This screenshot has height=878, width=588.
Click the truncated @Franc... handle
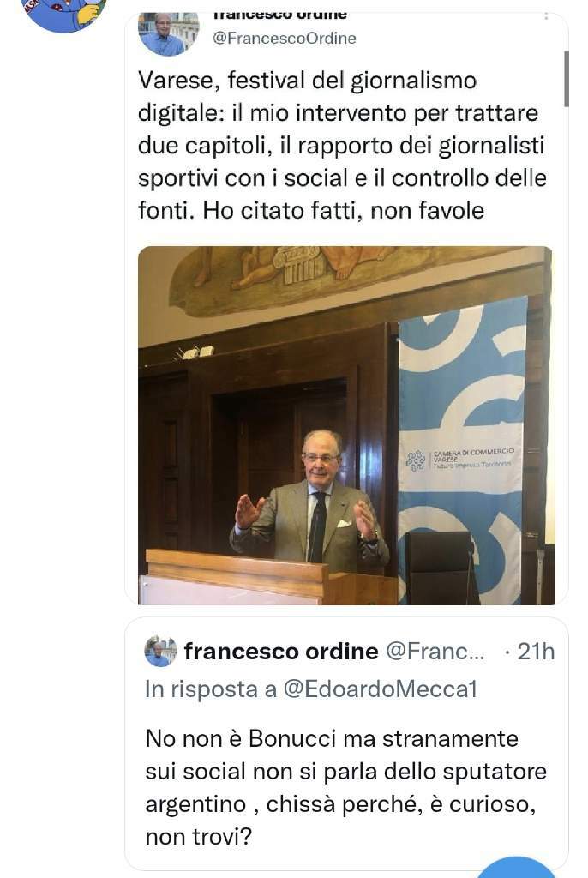click(x=435, y=652)
